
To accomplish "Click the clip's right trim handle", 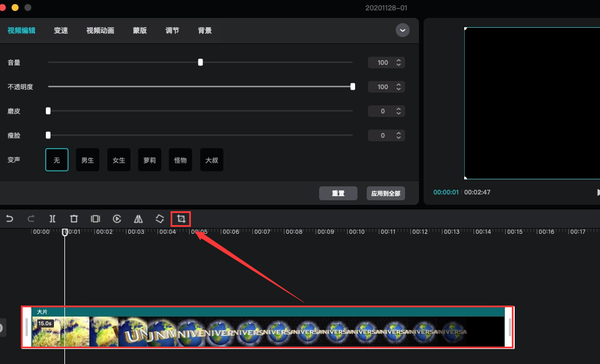I will coord(509,327).
